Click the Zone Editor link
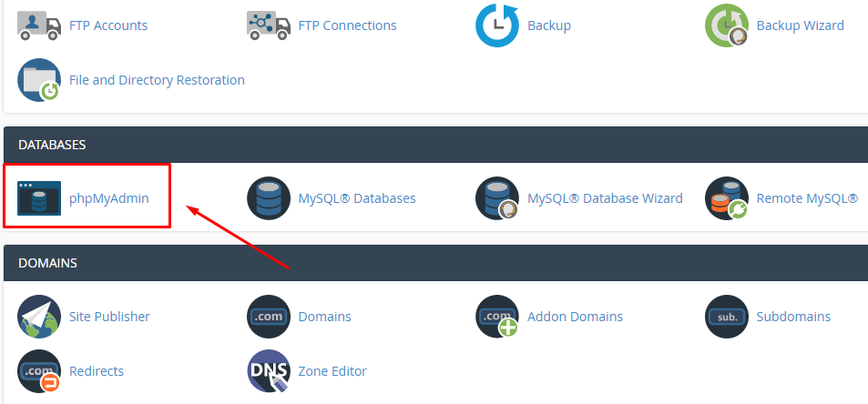Viewport: 868px width, 404px height. (x=332, y=371)
